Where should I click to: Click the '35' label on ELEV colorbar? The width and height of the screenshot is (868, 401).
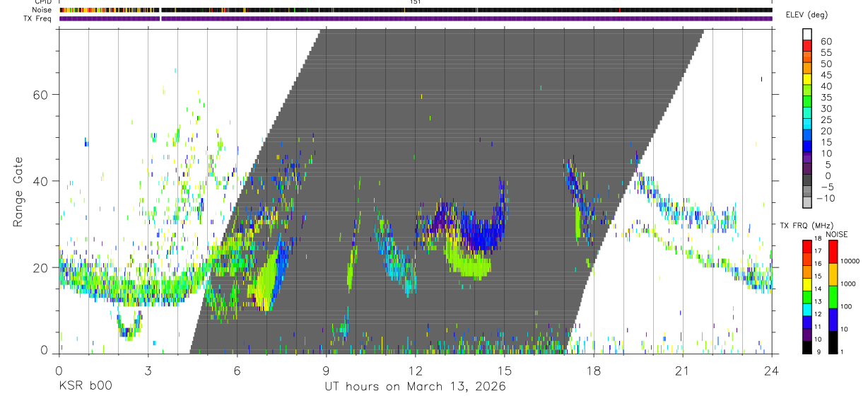point(826,97)
